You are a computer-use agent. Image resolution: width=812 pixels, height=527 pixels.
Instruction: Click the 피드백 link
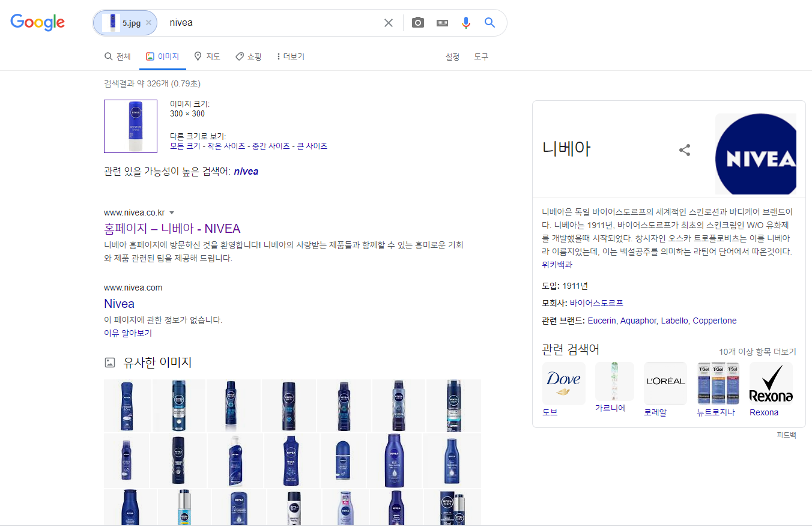point(786,435)
